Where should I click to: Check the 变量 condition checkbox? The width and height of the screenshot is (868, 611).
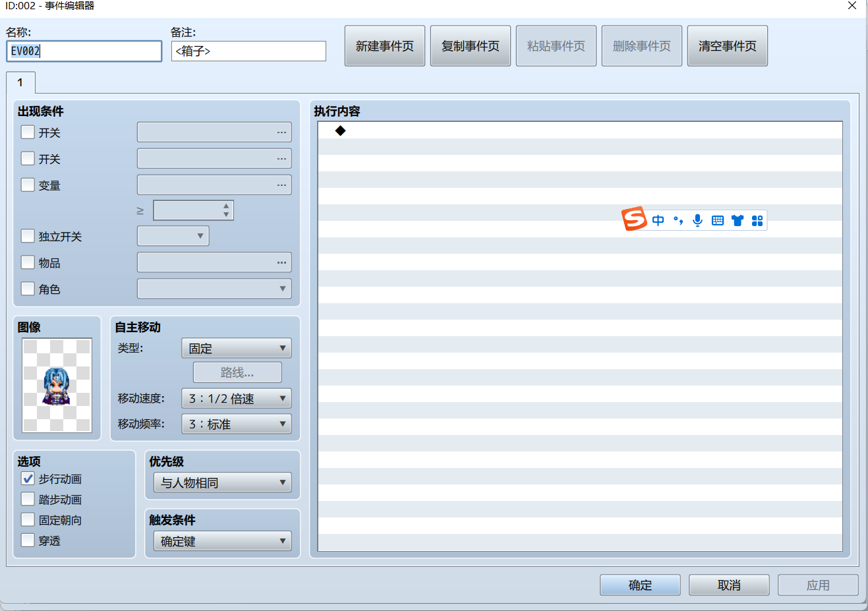(x=28, y=185)
